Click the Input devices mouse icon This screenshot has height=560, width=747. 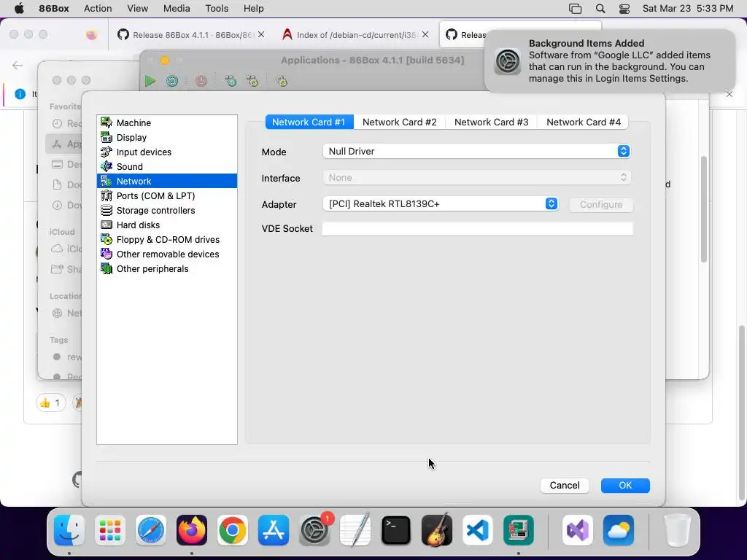click(x=107, y=152)
